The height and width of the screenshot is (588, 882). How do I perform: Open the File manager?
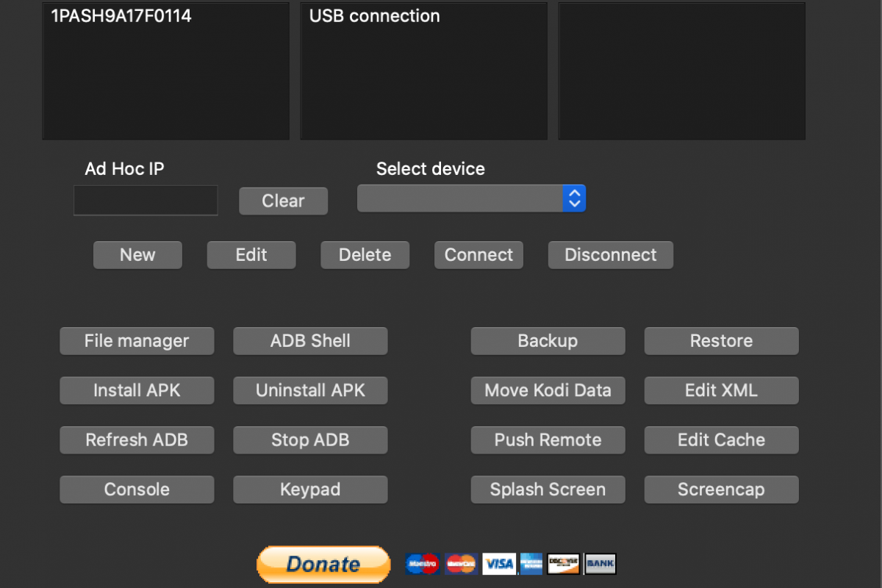[x=137, y=341]
